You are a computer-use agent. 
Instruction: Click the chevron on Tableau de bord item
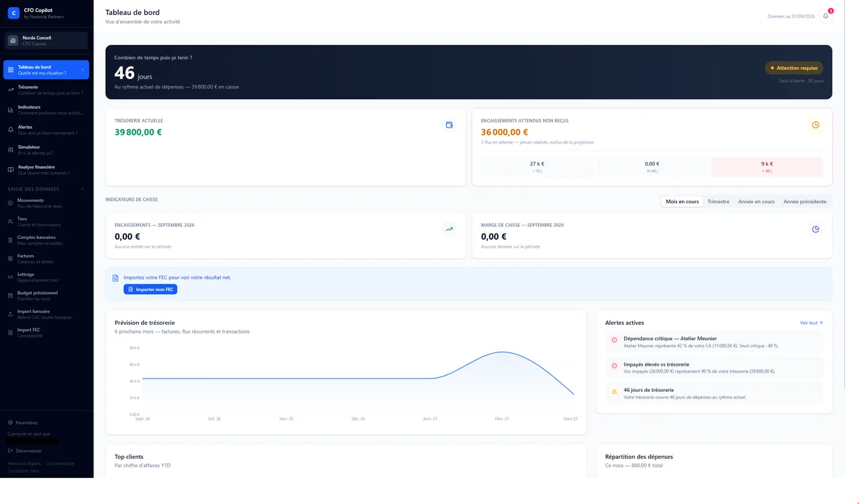point(83,70)
